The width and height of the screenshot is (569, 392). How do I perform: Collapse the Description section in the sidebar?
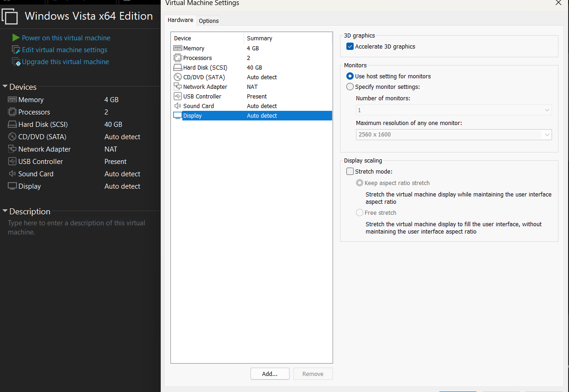(5, 211)
